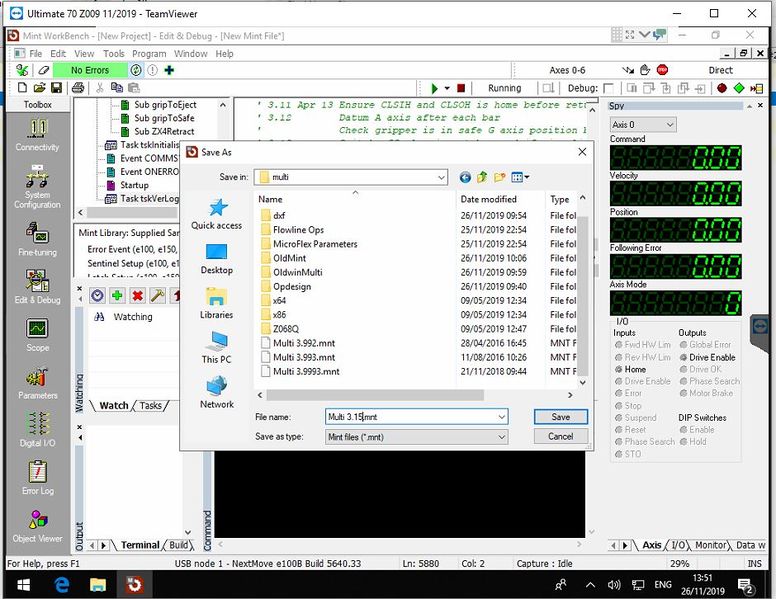
Task: Switch to the Build tab
Action: pos(178,545)
